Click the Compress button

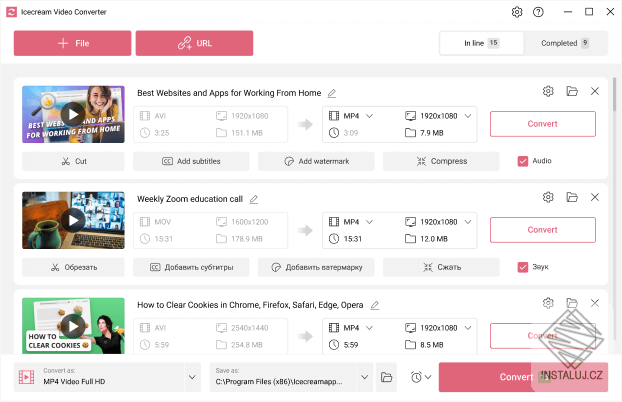point(441,161)
